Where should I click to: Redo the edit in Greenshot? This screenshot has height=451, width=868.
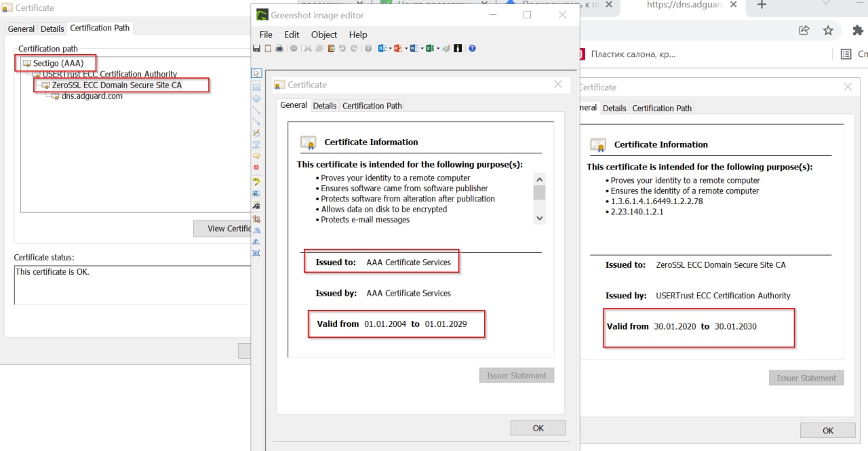[354, 48]
